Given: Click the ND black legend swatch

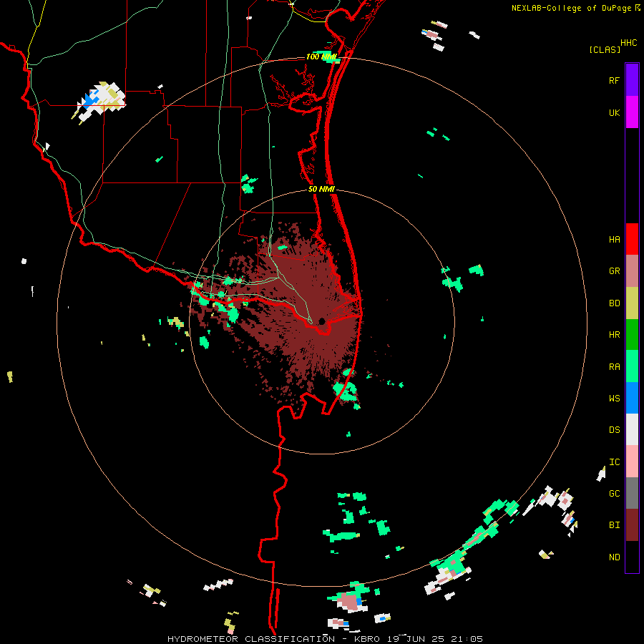Looking at the screenshot, I should 632,557.
